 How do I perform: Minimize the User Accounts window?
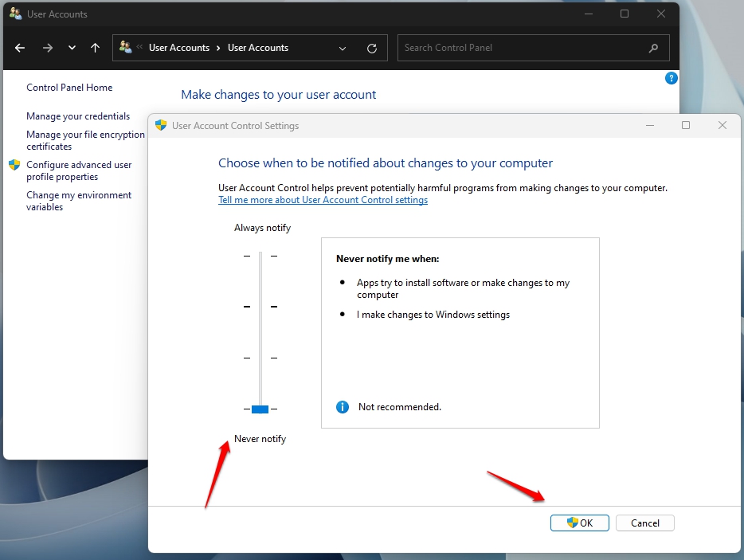coord(589,14)
